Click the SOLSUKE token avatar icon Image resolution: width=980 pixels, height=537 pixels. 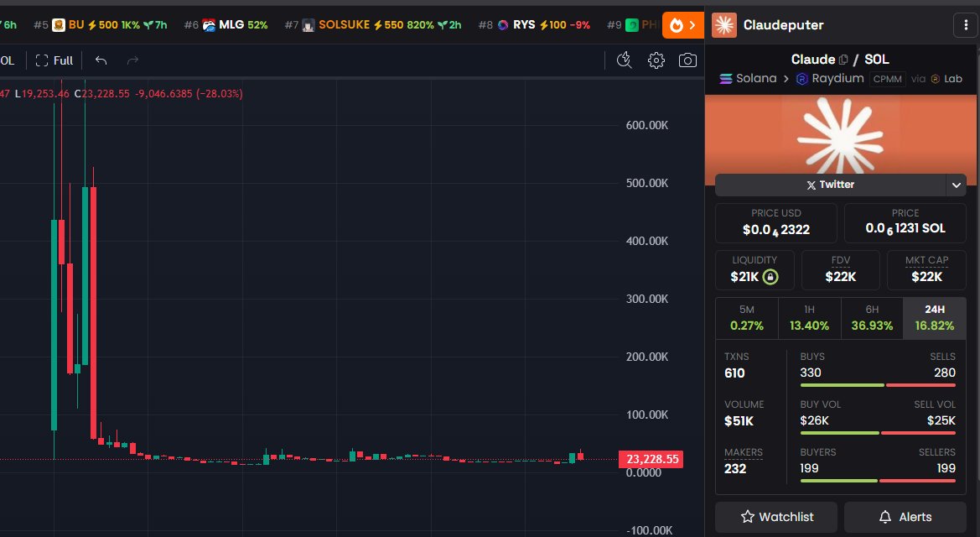(x=309, y=25)
